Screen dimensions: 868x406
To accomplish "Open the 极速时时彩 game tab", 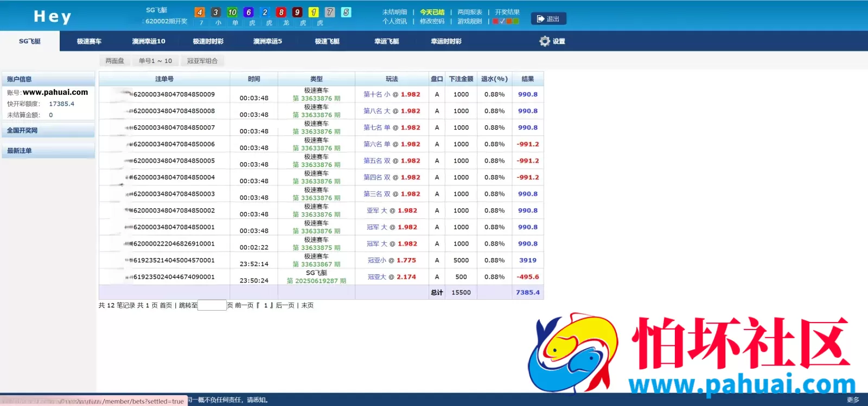I will point(208,41).
